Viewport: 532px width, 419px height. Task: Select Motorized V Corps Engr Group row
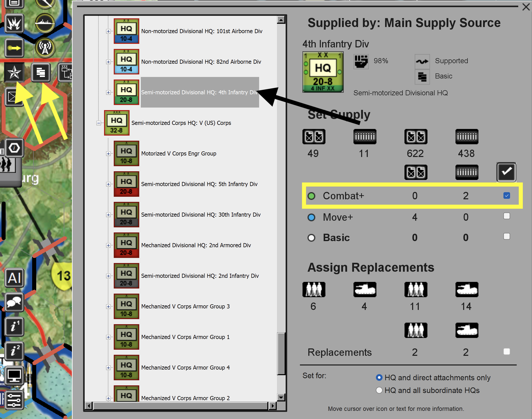tap(179, 153)
